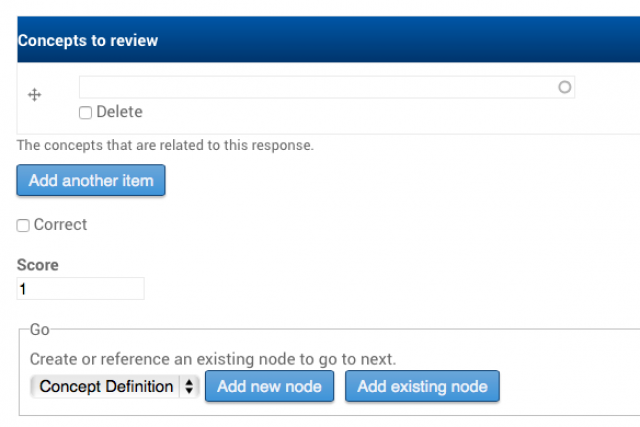Enable the Correct checkbox
Image resolution: width=640 pixels, height=427 pixels.
coord(23,225)
